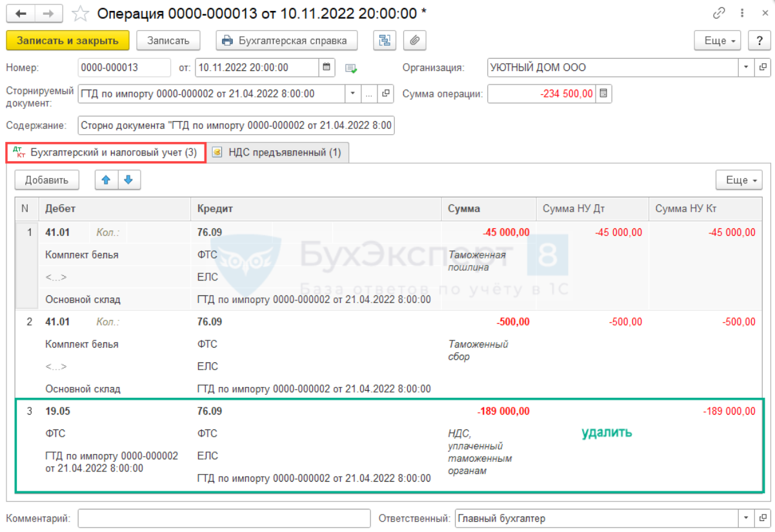Select the -189 000,00 Сумма cell

488,411
